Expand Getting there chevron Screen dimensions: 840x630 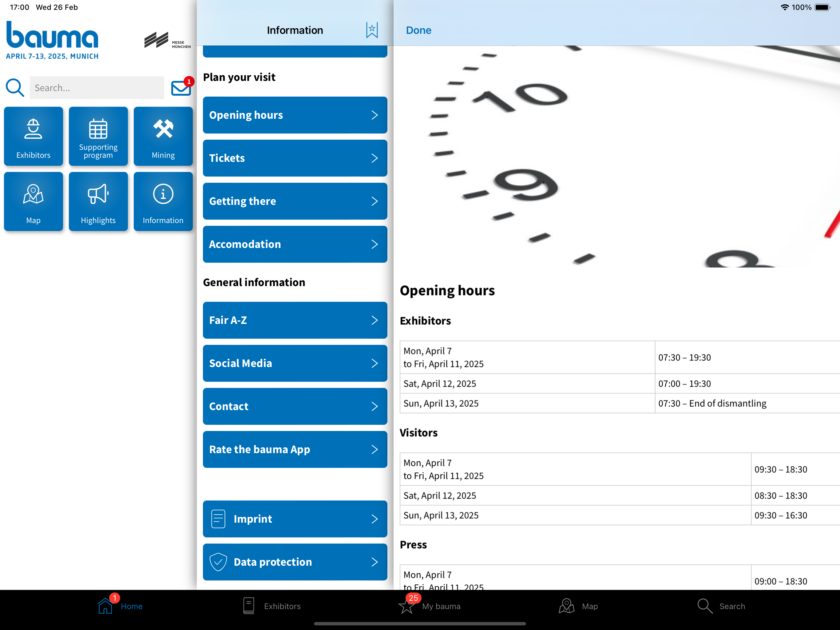point(375,201)
